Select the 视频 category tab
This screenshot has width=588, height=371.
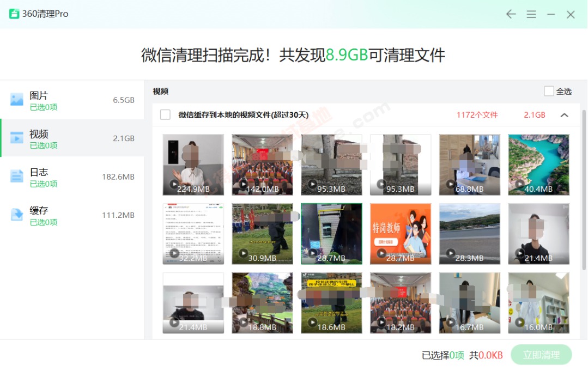72,138
